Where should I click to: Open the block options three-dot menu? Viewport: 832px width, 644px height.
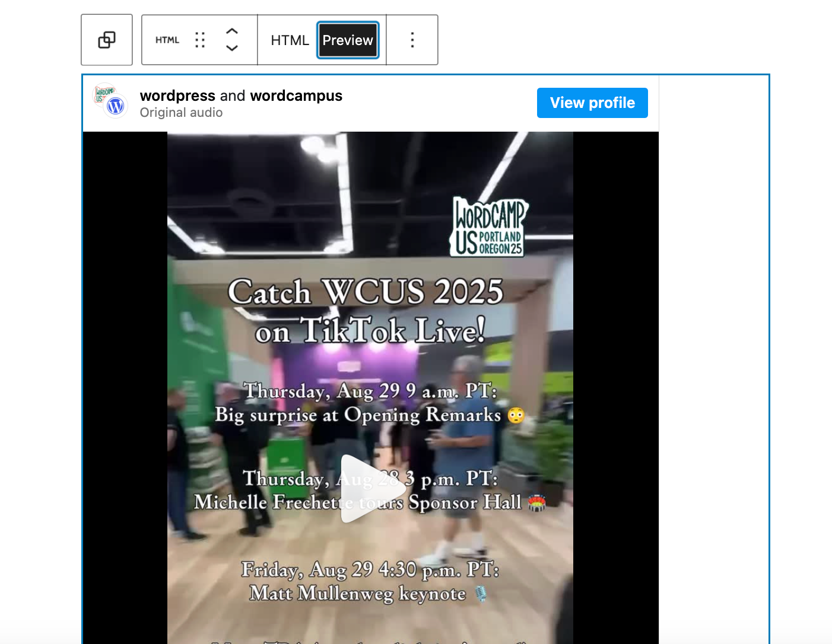(412, 40)
